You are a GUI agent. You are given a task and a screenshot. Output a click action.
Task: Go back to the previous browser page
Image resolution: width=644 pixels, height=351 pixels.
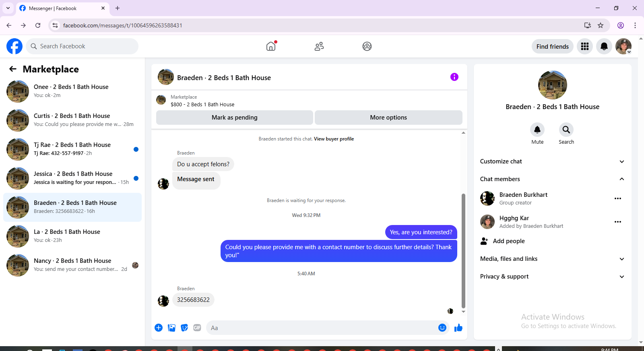pyautogui.click(x=9, y=25)
